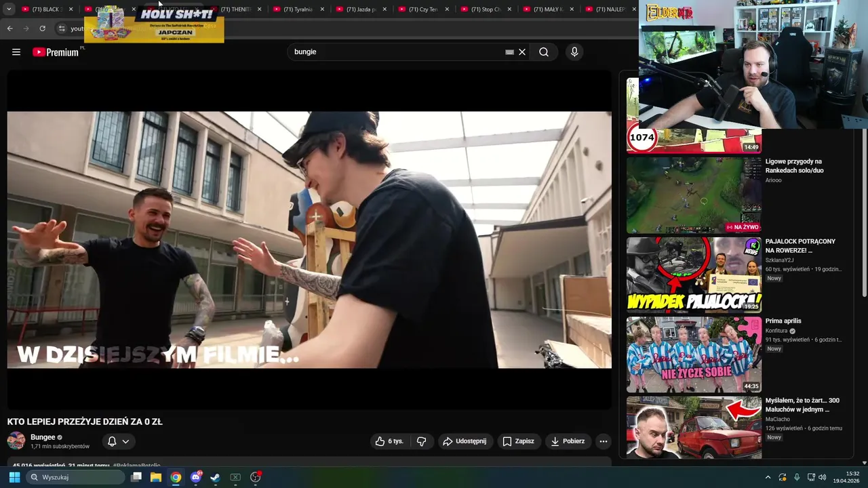Open the volume icon in system tray
This screenshot has width=868, height=488.
tap(823, 477)
